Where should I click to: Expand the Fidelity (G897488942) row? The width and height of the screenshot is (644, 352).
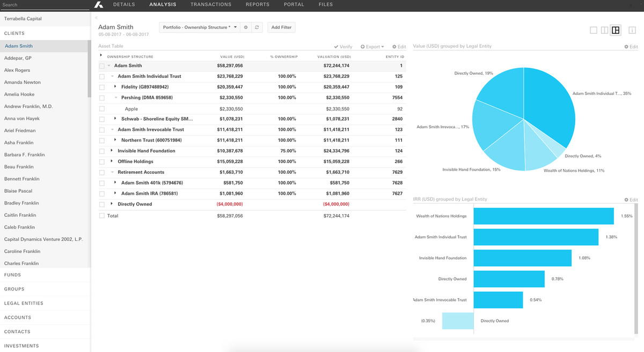115,87
